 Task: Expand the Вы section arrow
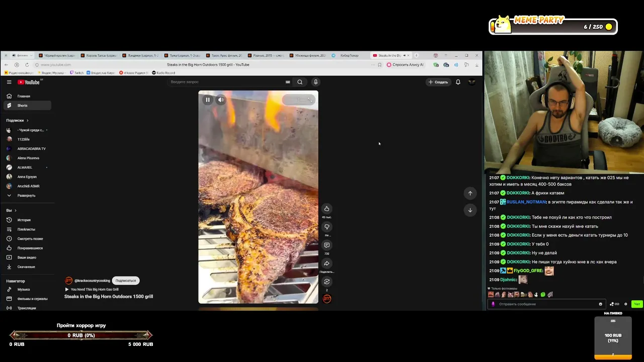tap(15, 210)
